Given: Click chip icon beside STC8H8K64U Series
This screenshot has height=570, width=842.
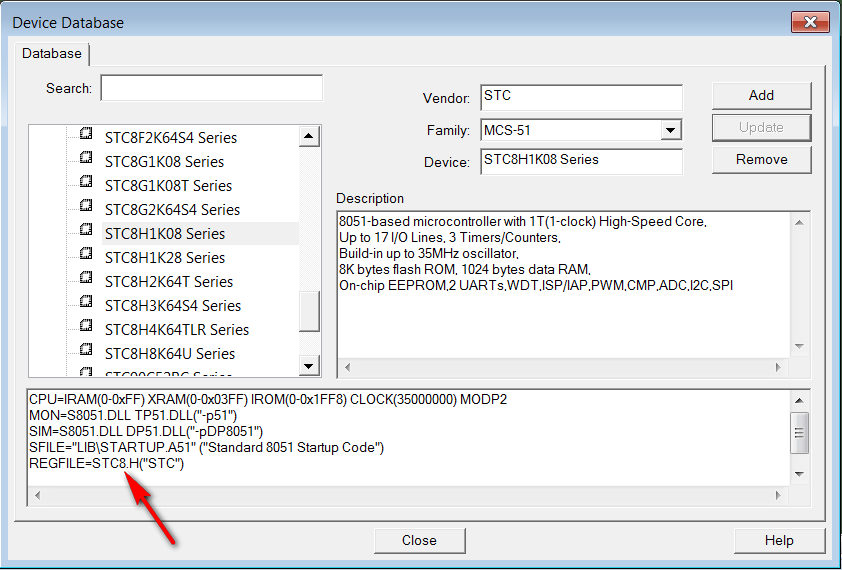Looking at the screenshot, I should [x=86, y=349].
